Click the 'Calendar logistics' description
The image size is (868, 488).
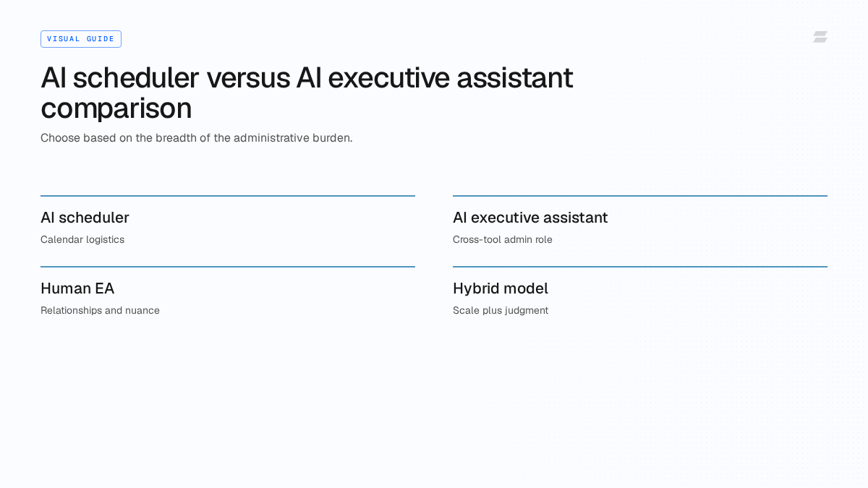[x=82, y=240]
